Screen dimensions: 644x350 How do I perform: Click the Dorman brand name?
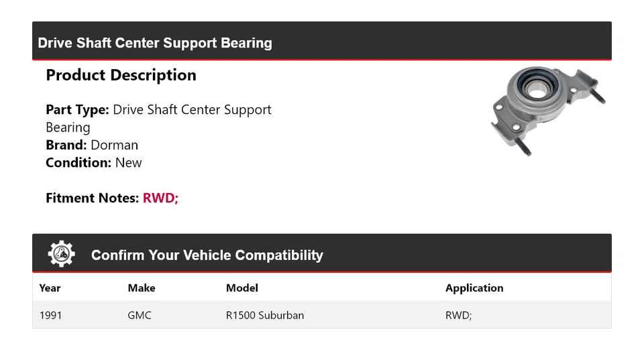(x=114, y=145)
